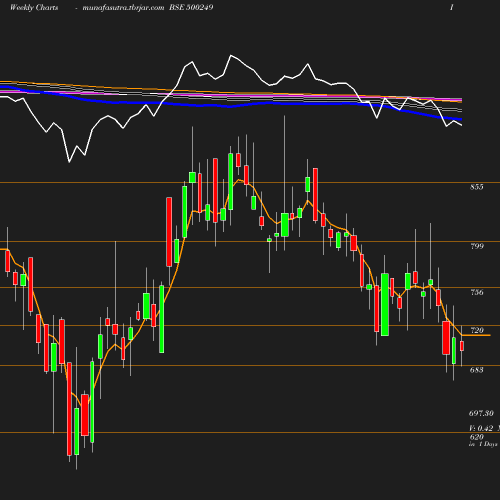Click the 'in 1 Days' caption

coord(483,444)
